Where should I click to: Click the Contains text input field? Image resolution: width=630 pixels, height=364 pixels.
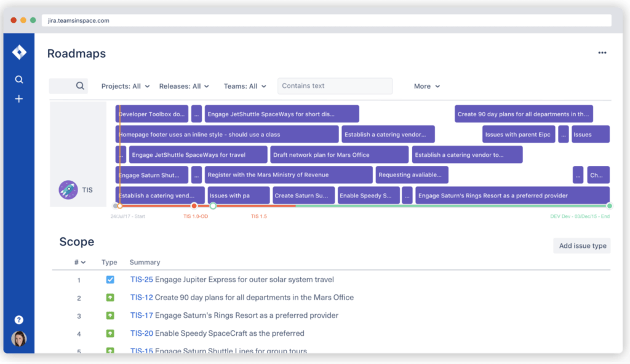pyautogui.click(x=335, y=86)
